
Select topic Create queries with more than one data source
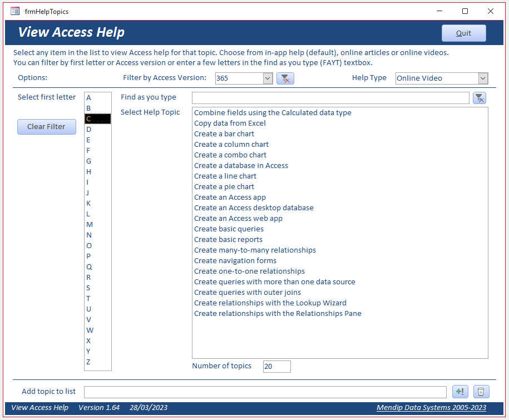click(340, 281)
